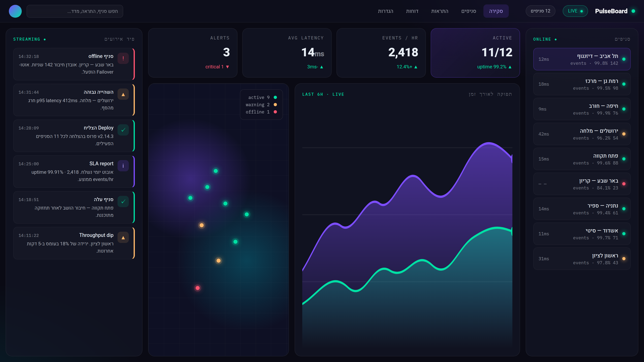Select the רמת גן — מרכז branch

[x=582, y=84]
